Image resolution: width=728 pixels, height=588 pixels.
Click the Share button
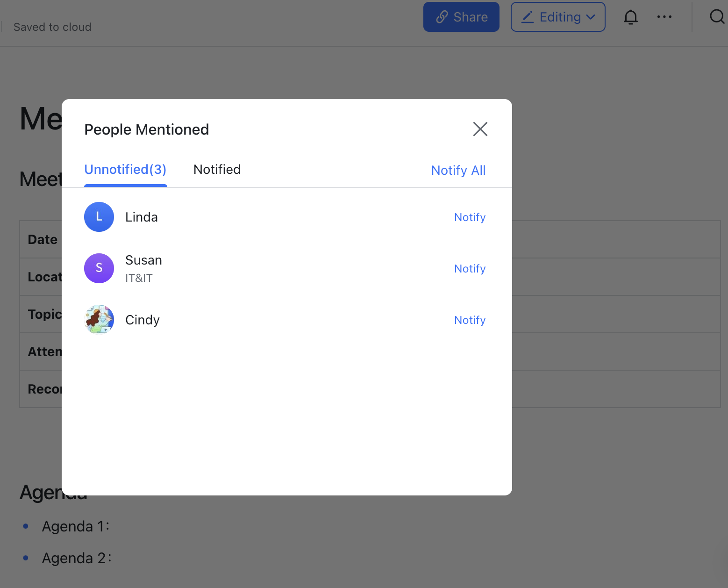pyautogui.click(x=461, y=17)
